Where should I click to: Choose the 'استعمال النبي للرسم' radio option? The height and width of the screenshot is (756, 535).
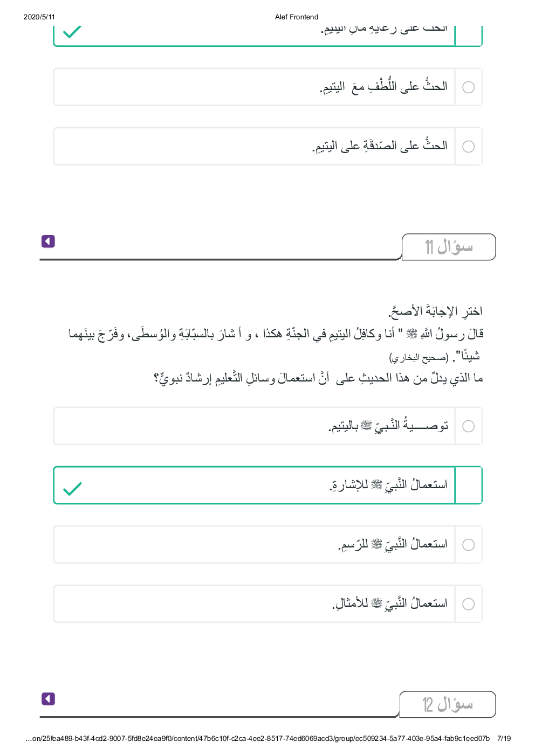(x=469, y=545)
